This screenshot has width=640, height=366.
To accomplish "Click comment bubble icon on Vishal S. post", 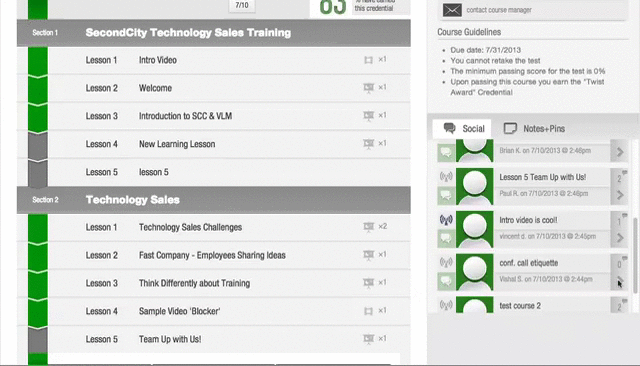I will [446, 282].
